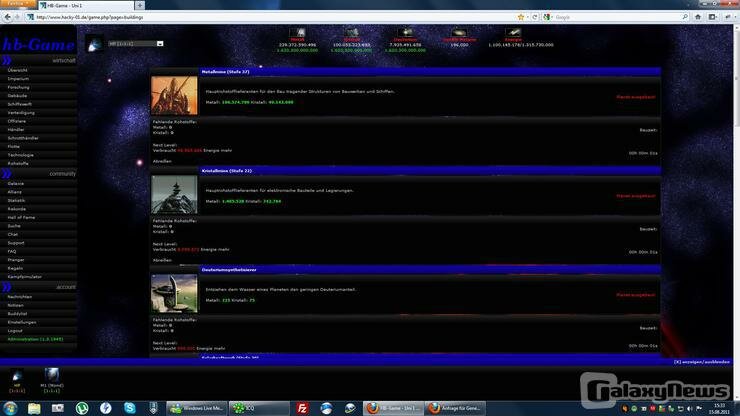Image resolution: width=740 pixels, height=416 pixels.
Task: Open Notizen in the sidebar
Action: coord(16,306)
